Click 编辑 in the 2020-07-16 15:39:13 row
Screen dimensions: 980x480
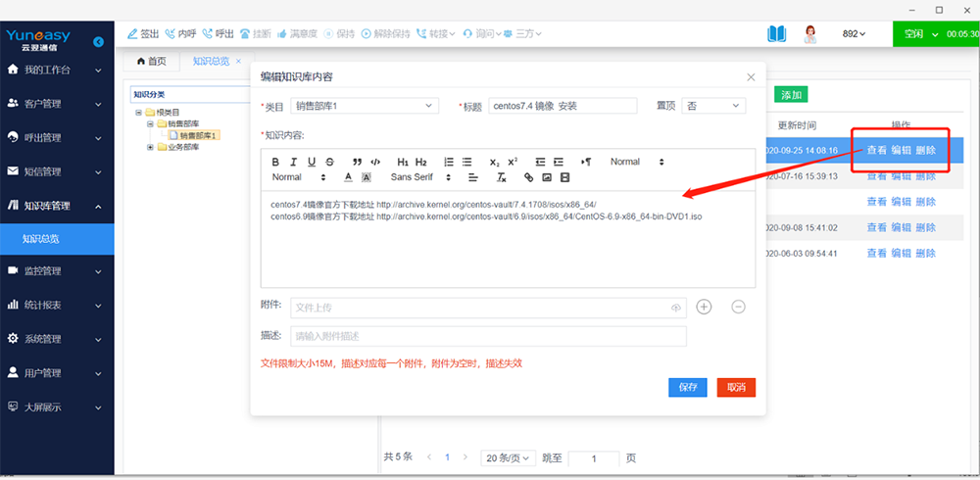tap(901, 176)
